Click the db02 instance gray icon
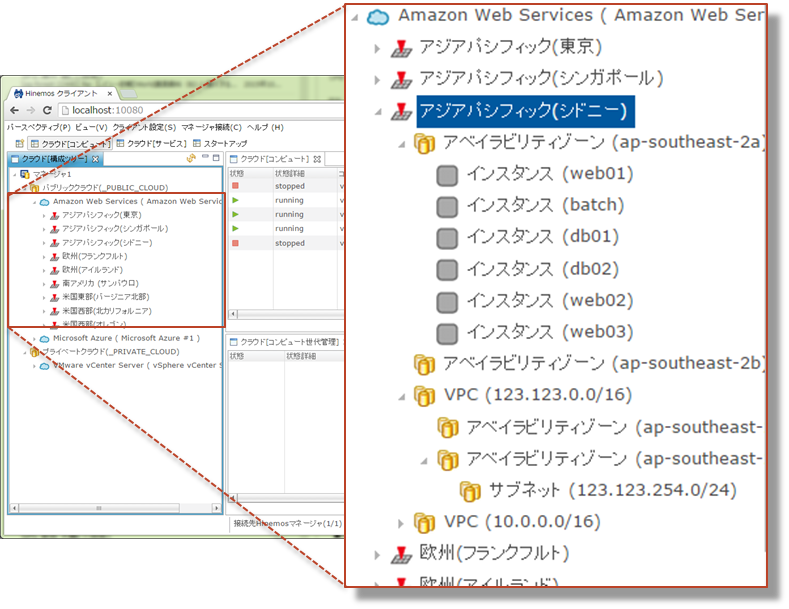 tap(447, 270)
